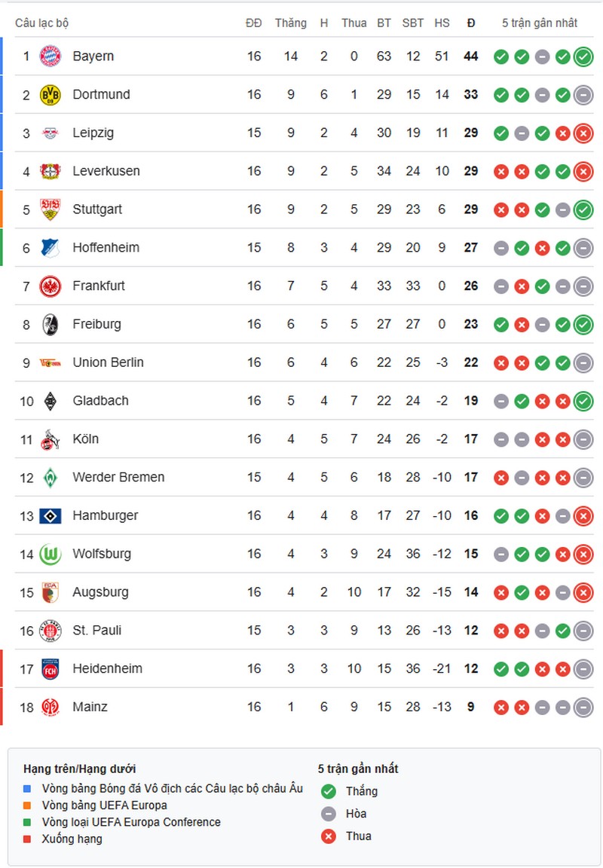Image resolution: width=603 pixels, height=868 pixels.
Task: Click Bayern's latest match win indicator
Action: point(583,57)
